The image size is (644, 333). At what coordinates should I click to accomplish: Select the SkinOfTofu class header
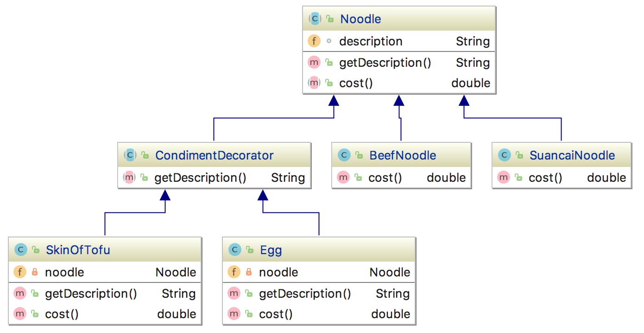[x=78, y=250]
